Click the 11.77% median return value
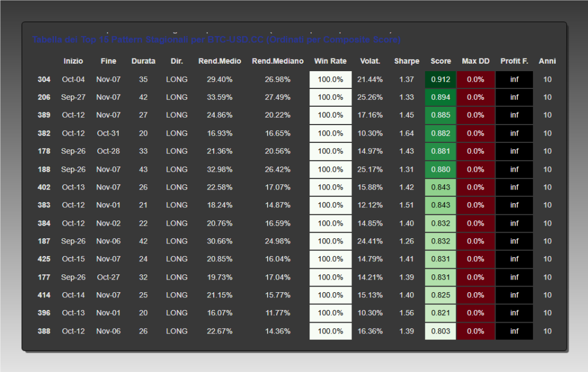The image size is (588, 372). [x=278, y=313]
